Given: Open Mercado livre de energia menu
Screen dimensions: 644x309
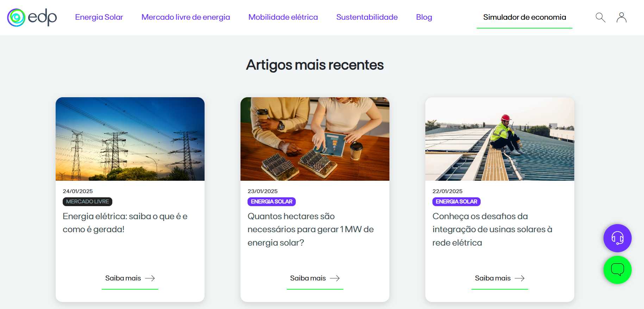Looking at the screenshot, I should click(x=186, y=17).
